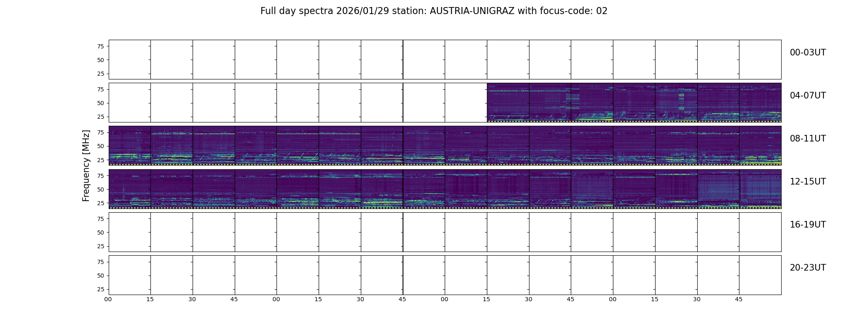Screen dimensions: 868x331
Task: Click the empty last panel of the 20-23UT row
Action: tap(760, 275)
